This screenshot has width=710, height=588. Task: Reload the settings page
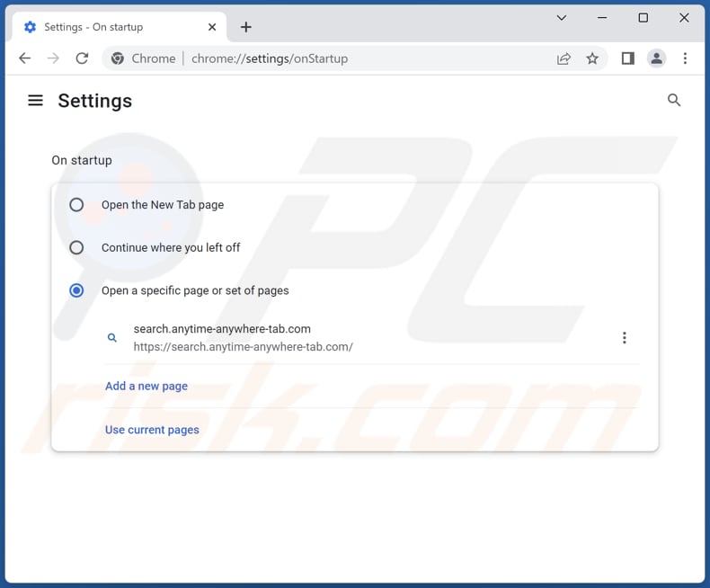coord(82,58)
